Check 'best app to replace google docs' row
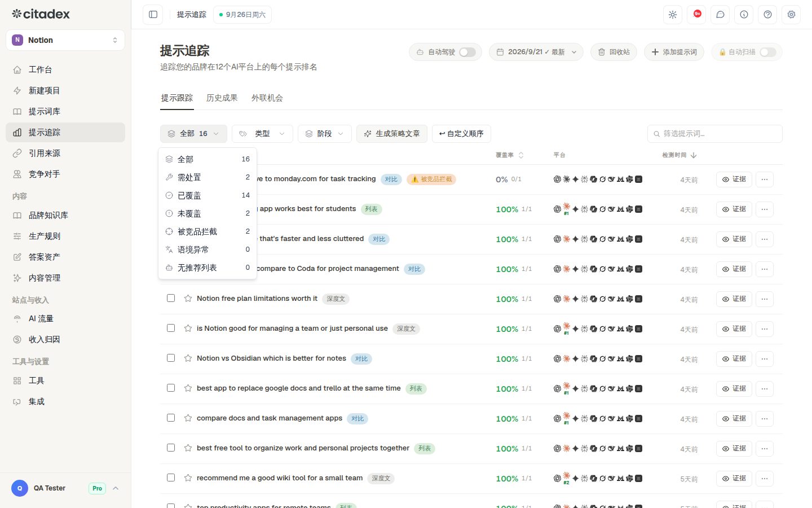This screenshot has width=812, height=508. point(171,388)
